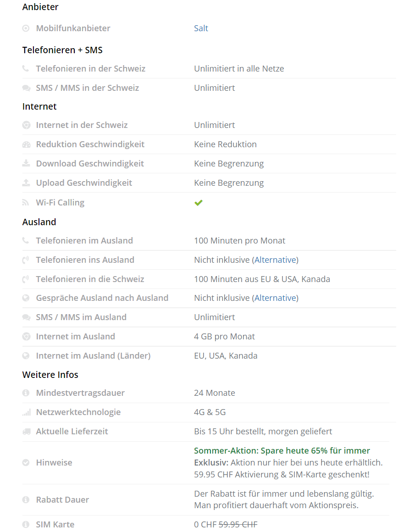Open Alternative link for Gespräche Ausland nach Ausland
The height and width of the screenshot is (532, 404).
pyautogui.click(x=275, y=298)
